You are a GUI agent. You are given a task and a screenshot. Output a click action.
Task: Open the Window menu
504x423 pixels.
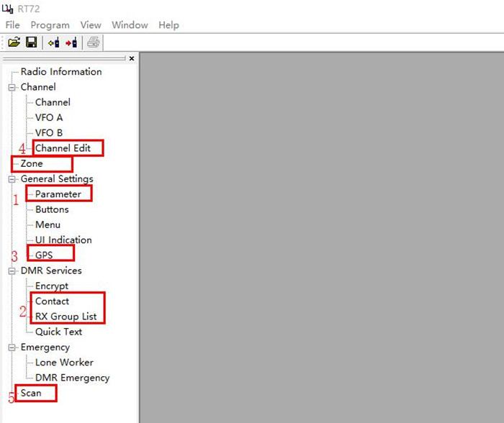point(130,25)
